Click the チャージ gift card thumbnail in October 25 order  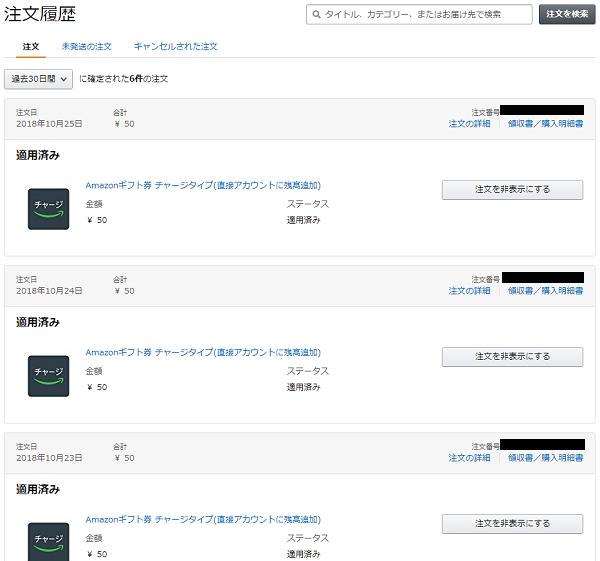click(49, 209)
